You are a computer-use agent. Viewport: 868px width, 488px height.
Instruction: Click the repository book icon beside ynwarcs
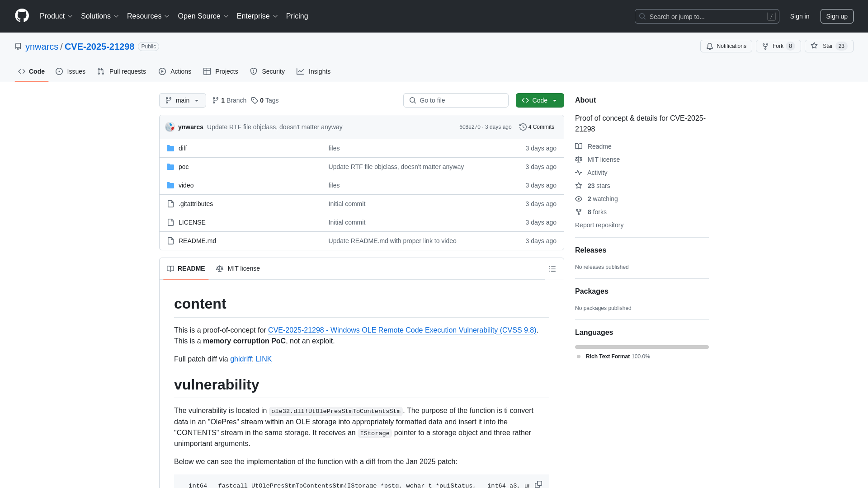[18, 47]
